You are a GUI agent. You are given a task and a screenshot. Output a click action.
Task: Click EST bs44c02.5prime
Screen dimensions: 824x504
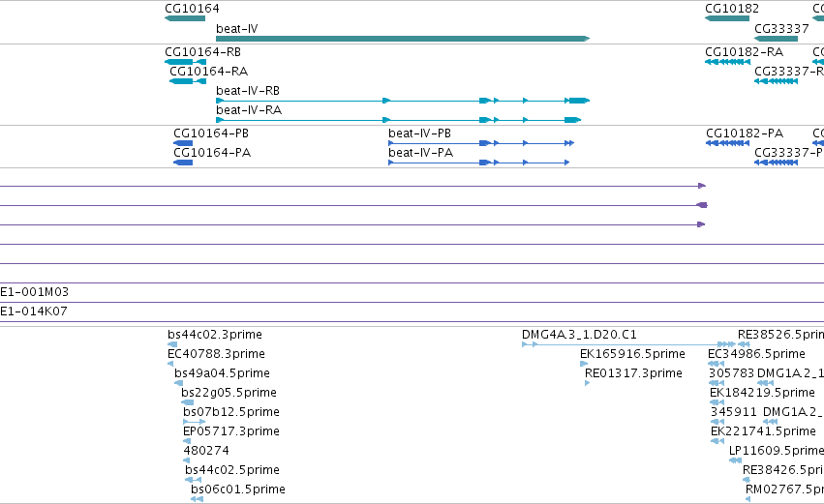[231, 470]
